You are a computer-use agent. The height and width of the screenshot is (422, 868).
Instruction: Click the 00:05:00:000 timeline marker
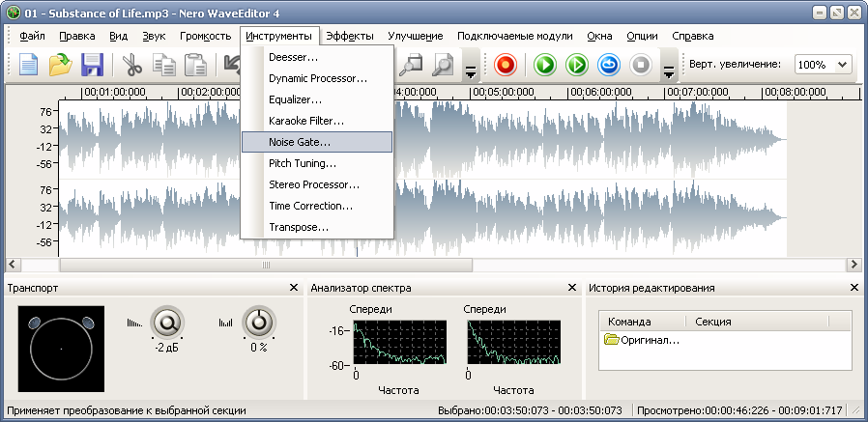tap(503, 92)
